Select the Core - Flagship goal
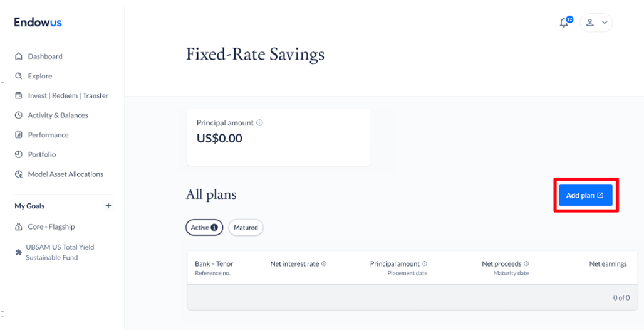 (x=51, y=227)
